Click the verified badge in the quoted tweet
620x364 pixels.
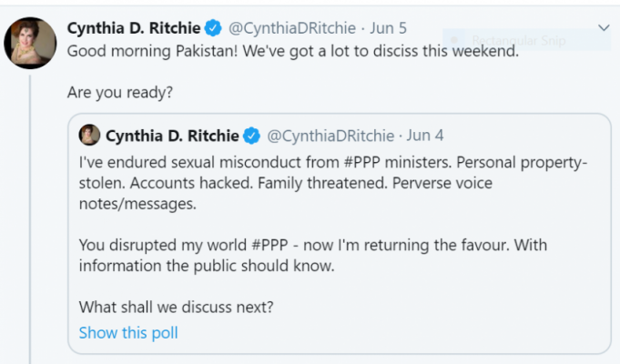coord(251,136)
